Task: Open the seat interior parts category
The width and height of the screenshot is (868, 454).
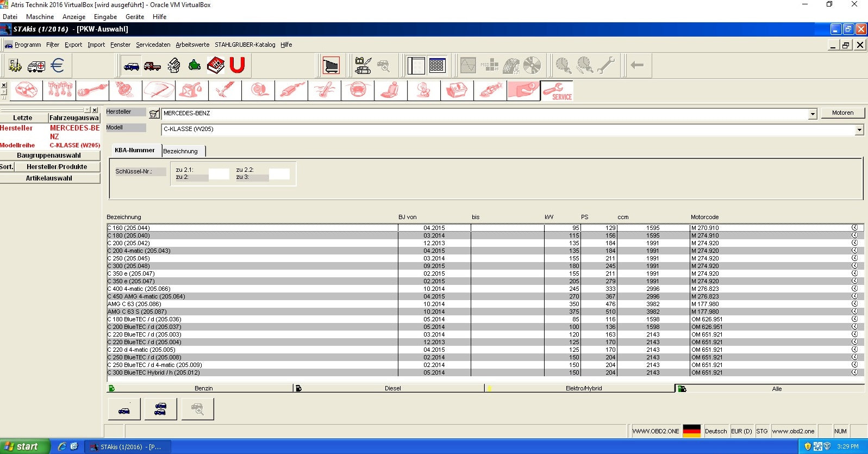Action: click(390, 90)
